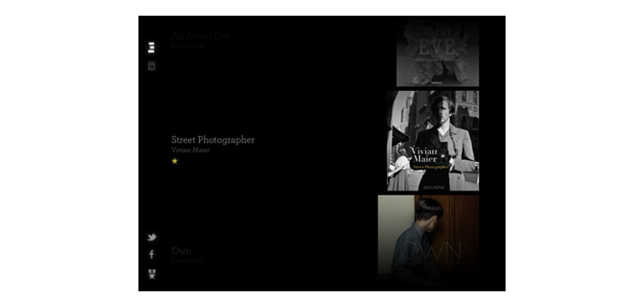Toggle the yellow star under Vivian Maier
Screen dimensions: 644x307
174,161
